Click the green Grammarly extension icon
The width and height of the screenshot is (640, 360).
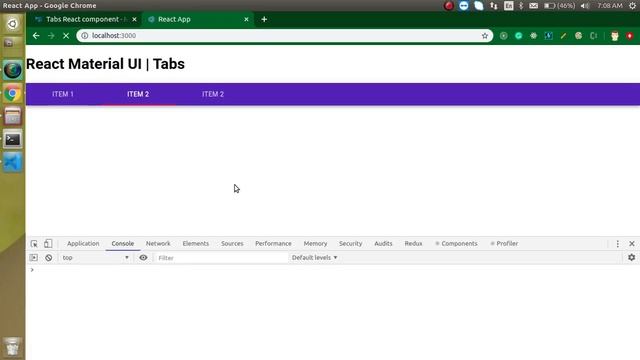click(518, 36)
